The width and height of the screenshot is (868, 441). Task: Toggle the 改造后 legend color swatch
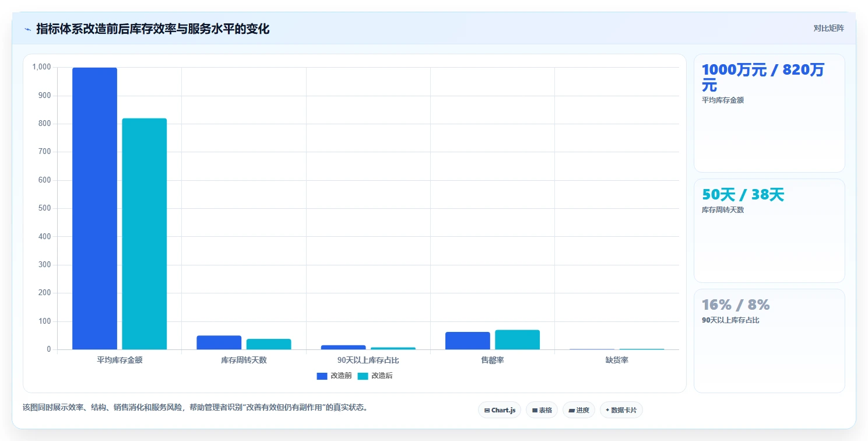[363, 376]
